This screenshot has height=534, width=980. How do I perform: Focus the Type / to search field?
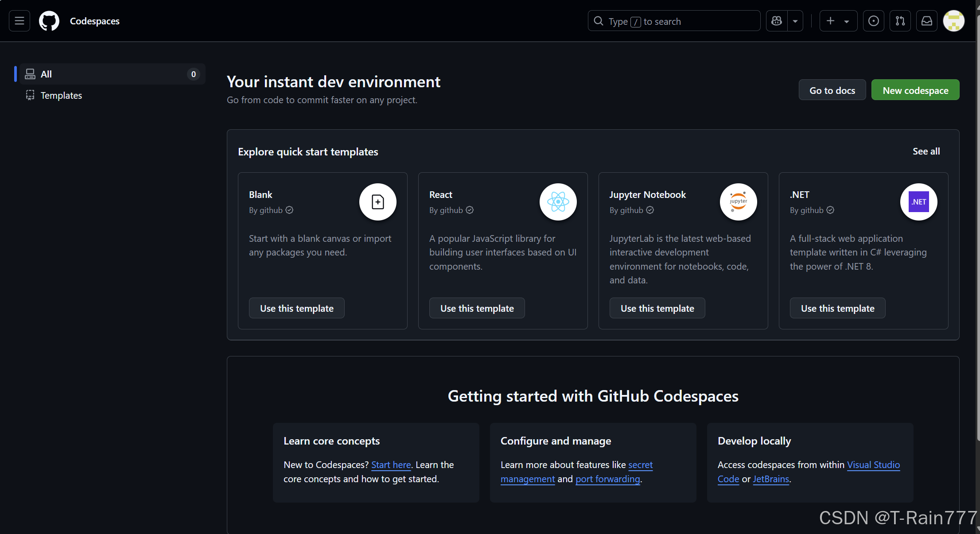[673, 21]
